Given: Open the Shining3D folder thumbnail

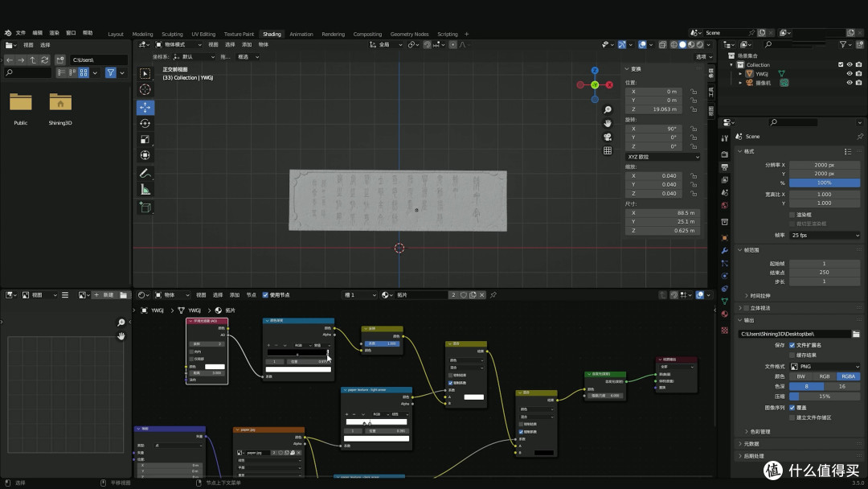Looking at the screenshot, I should (60, 109).
